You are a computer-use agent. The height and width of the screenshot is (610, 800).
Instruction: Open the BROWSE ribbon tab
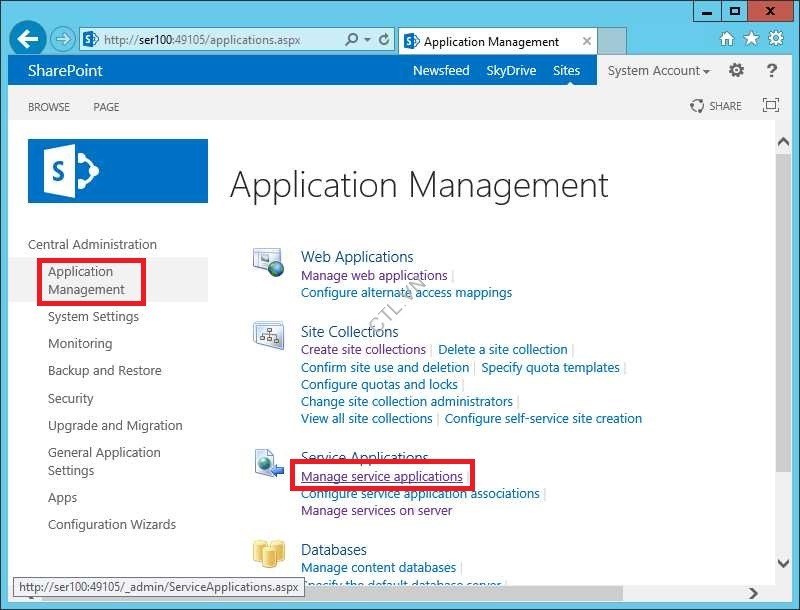click(49, 107)
